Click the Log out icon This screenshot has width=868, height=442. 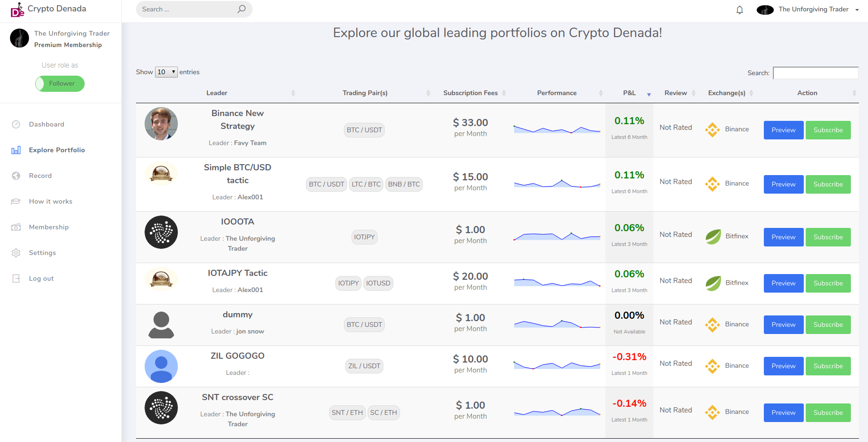click(x=16, y=278)
